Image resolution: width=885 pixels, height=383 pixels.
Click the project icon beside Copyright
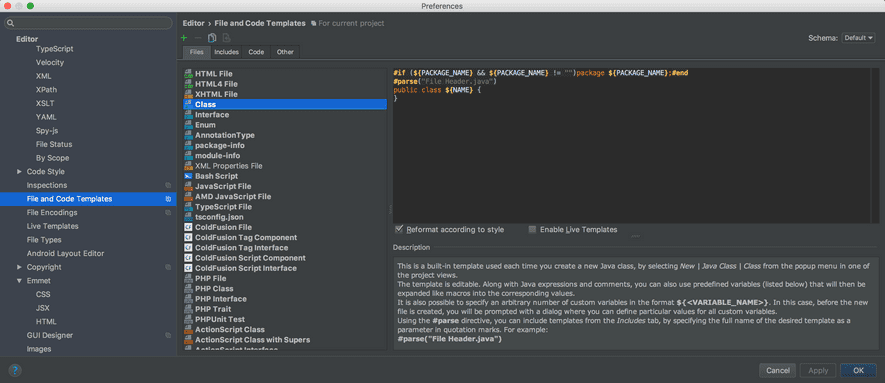(168, 267)
